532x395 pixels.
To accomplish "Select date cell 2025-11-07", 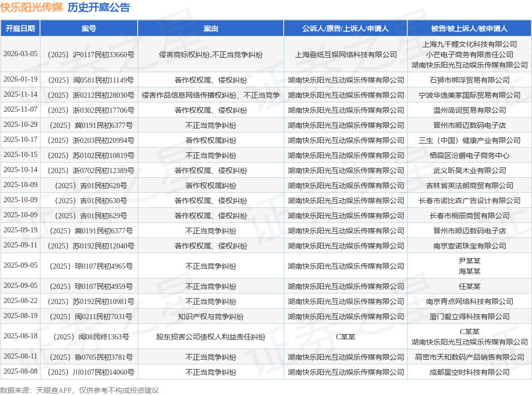I will click(x=20, y=110).
